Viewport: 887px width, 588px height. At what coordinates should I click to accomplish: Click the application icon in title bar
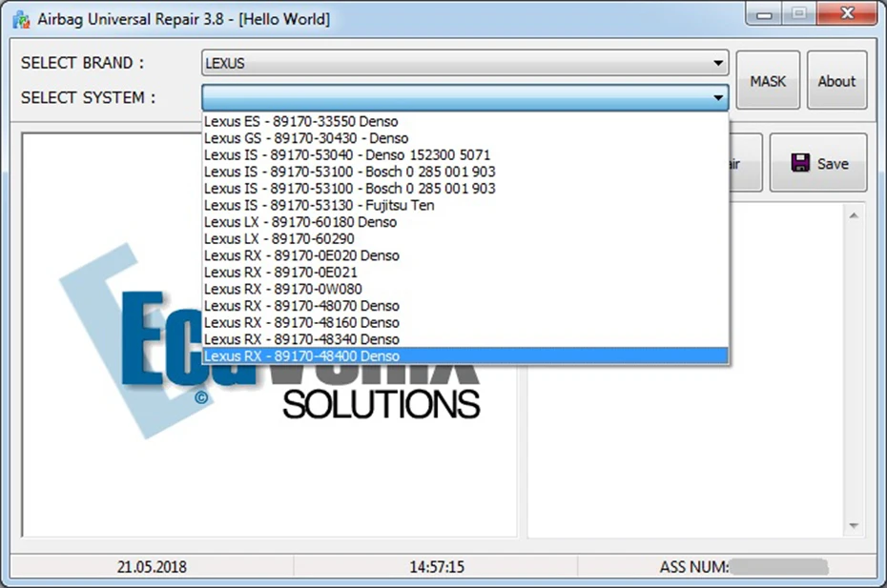[22, 19]
